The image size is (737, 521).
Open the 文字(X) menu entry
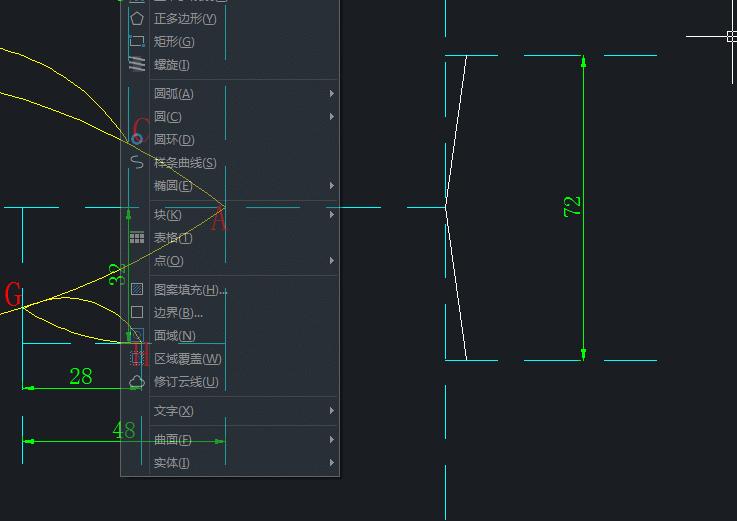230,410
